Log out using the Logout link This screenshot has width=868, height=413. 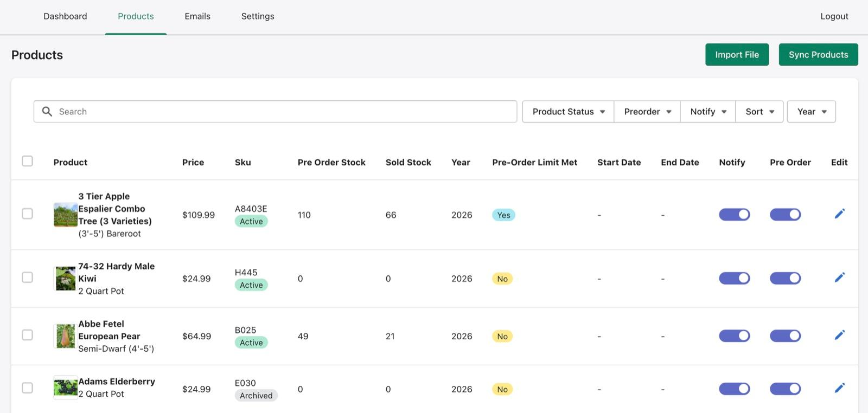(834, 16)
